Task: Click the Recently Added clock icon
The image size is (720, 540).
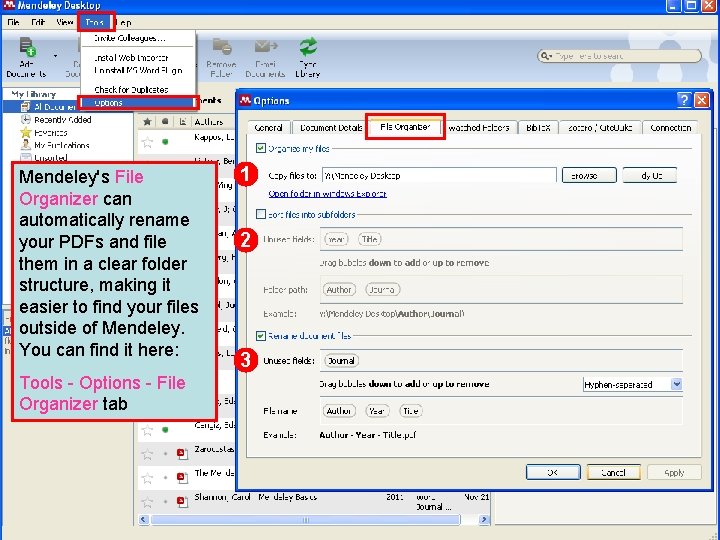Action: click(x=26, y=120)
